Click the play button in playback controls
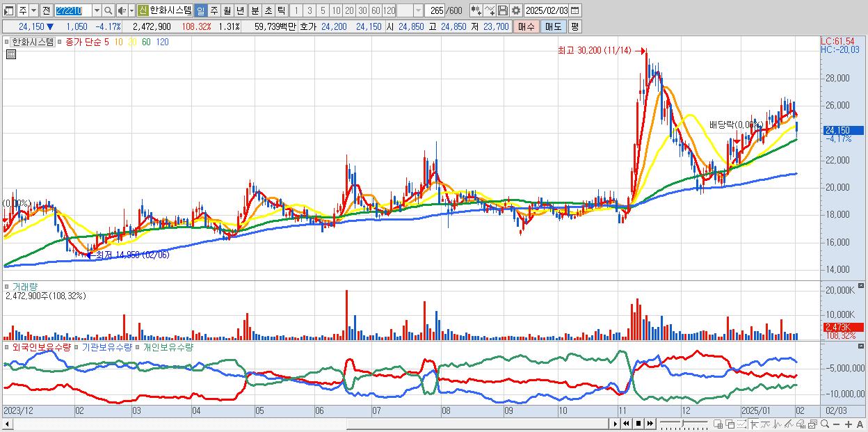This screenshot has height=432, width=868. tap(615, 424)
